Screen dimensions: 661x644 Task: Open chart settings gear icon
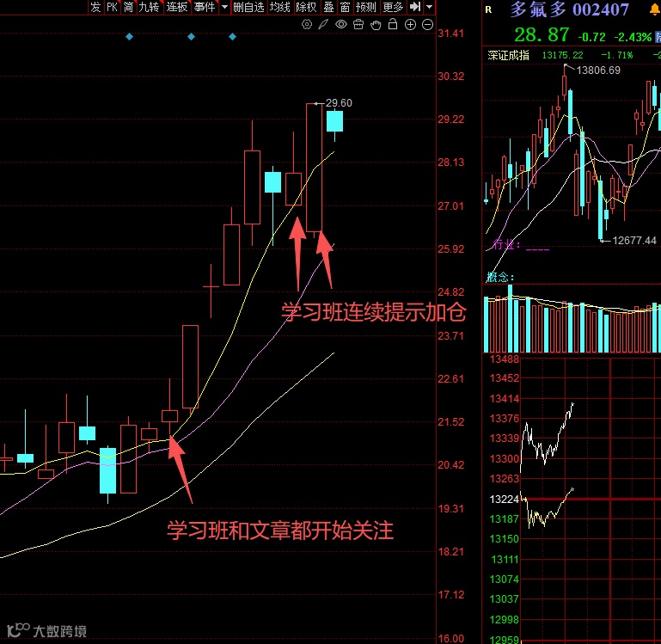(x=307, y=24)
